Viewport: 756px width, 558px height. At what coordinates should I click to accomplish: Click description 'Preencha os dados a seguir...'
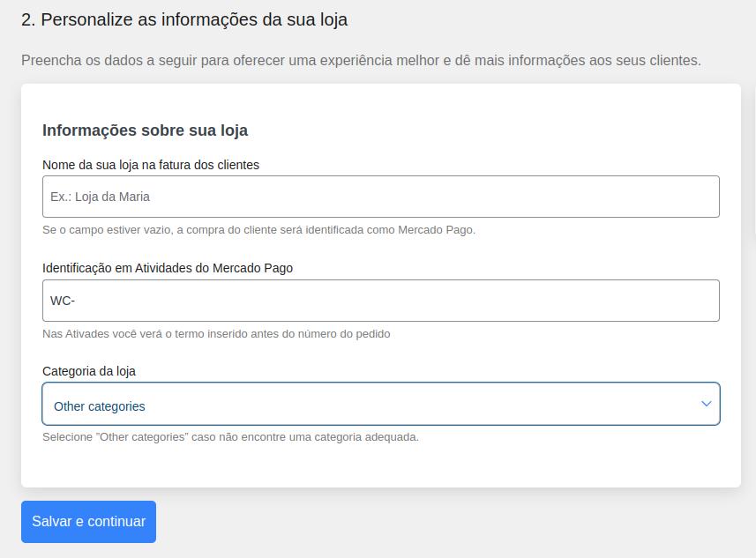point(361,60)
